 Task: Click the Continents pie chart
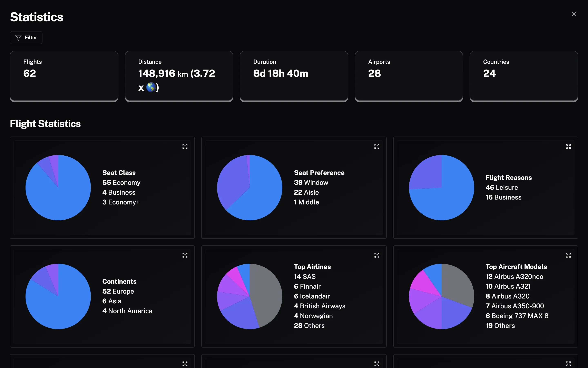(58, 296)
